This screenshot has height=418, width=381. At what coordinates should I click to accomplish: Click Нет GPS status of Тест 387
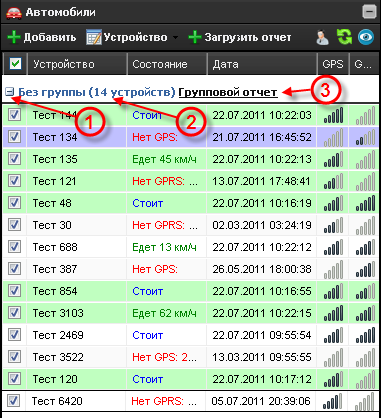(155, 269)
